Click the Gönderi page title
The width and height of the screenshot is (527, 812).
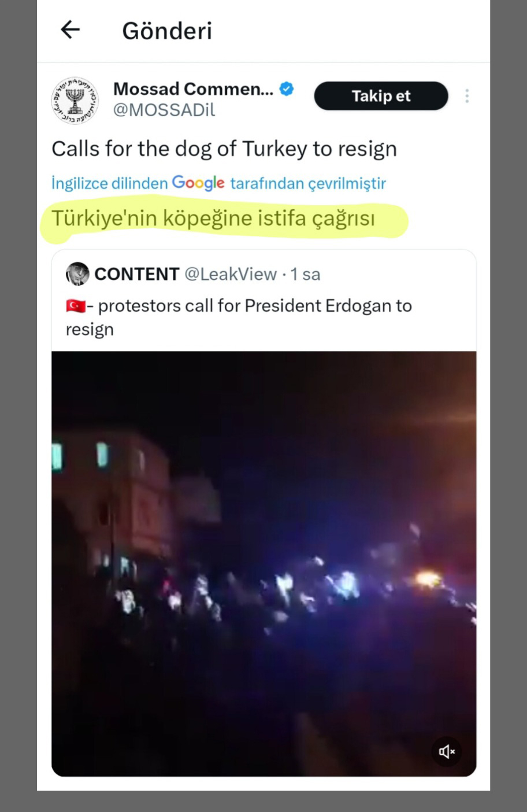click(x=167, y=31)
